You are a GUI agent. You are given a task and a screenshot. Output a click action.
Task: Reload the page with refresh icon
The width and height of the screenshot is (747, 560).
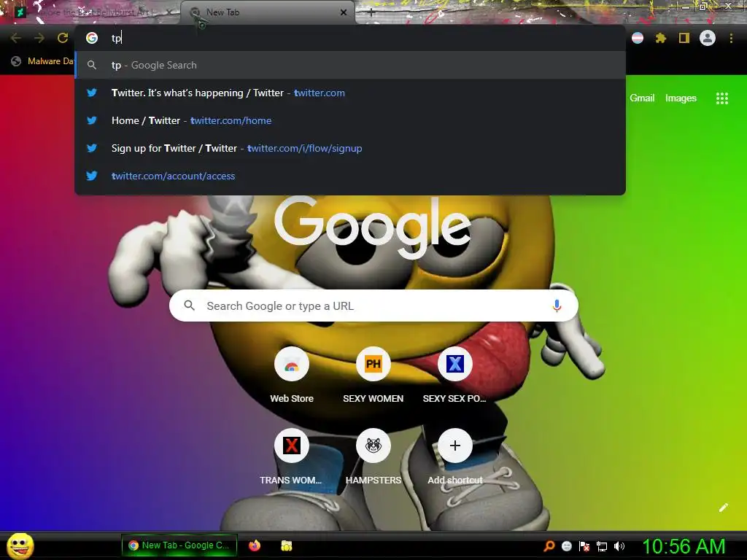(63, 38)
